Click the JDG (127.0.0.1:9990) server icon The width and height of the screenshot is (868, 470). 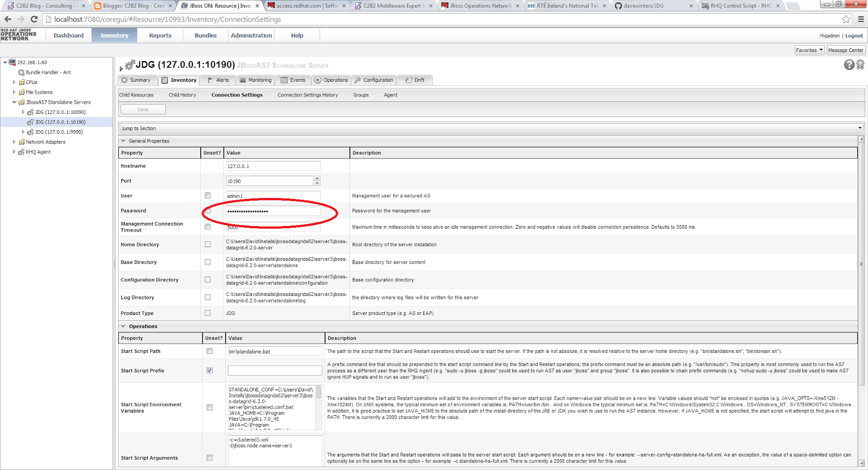click(x=30, y=132)
